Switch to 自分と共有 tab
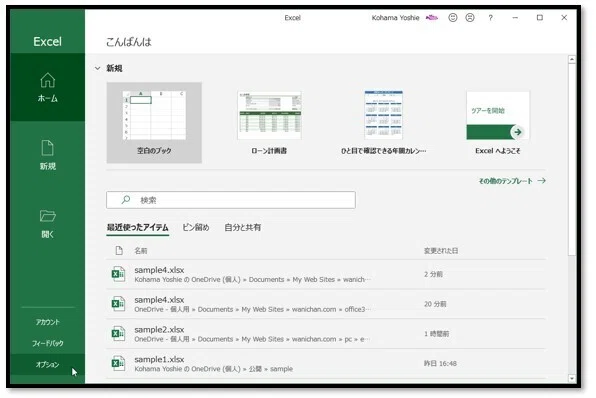596x398 pixels. (243, 227)
